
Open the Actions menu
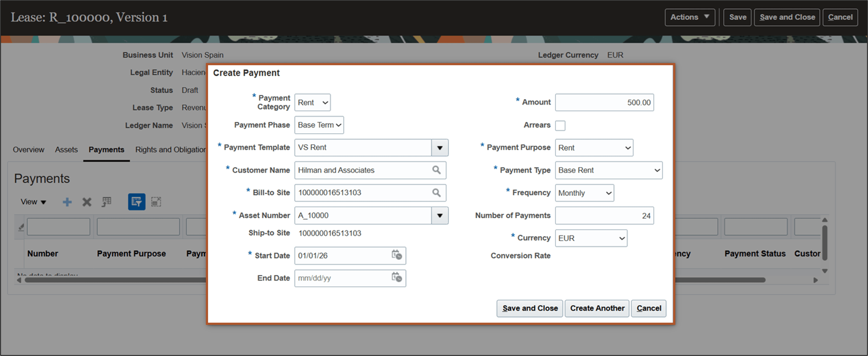point(689,17)
